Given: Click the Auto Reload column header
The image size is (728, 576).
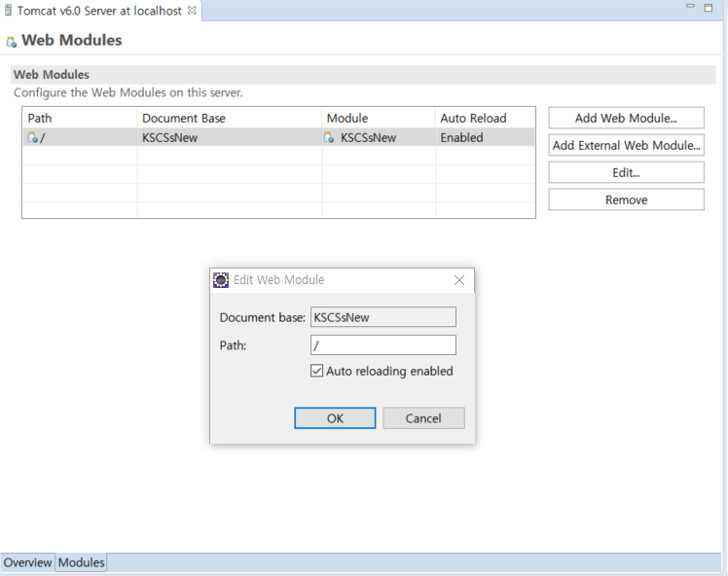Looking at the screenshot, I should pos(486,118).
